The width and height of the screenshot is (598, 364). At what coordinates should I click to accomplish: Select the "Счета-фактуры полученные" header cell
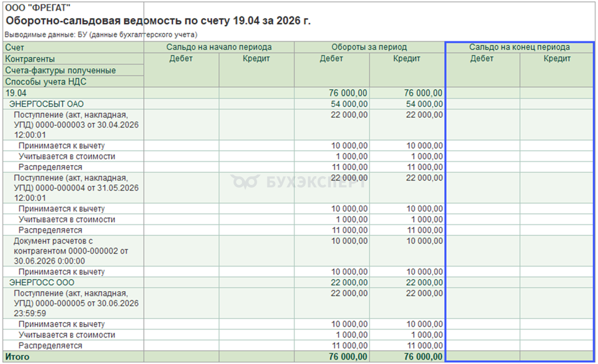coord(73,70)
